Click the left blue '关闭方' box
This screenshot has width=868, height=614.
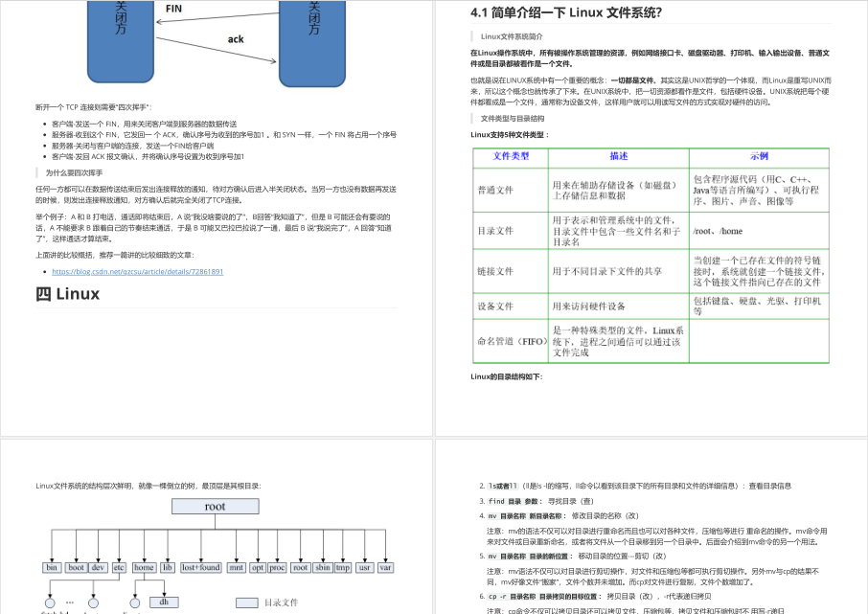point(121,41)
